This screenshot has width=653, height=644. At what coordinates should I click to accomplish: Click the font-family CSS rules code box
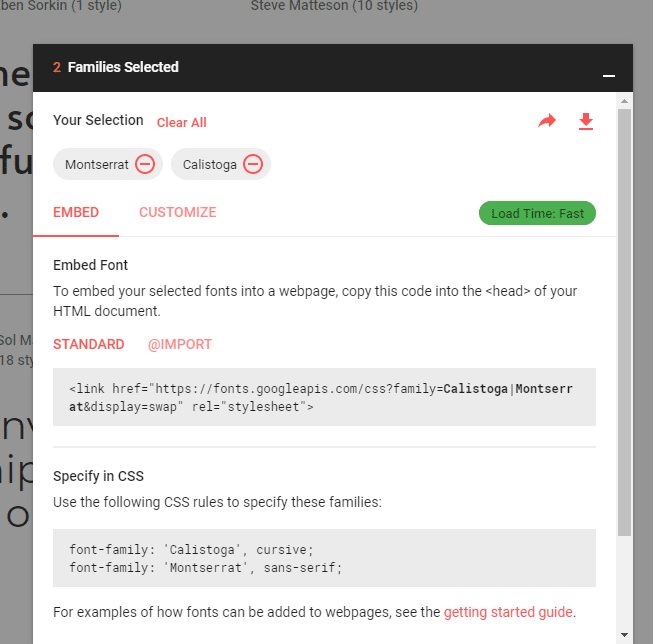coord(324,558)
